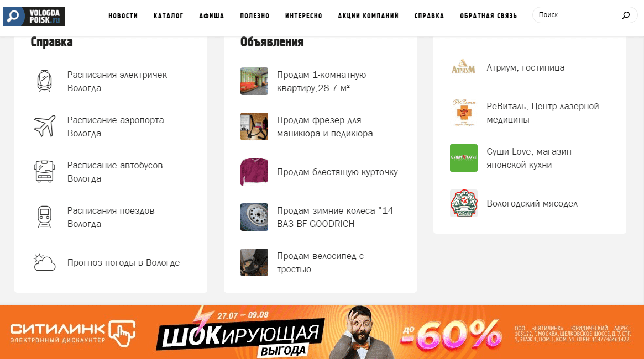Open the ad 'Продам блестящую курточку'
644x359 pixels.
pyautogui.click(x=337, y=172)
